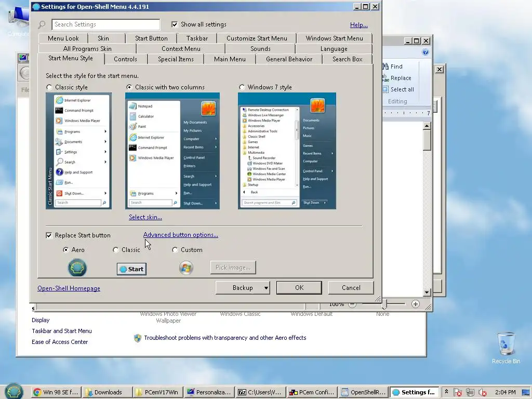This screenshot has width=532, height=399.
Task: Click the Select skin... link
Action: [x=145, y=217]
